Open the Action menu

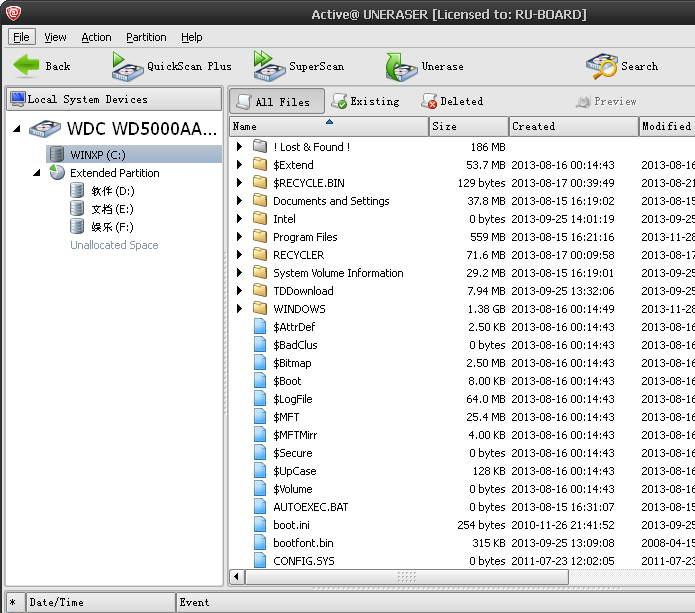click(x=96, y=37)
